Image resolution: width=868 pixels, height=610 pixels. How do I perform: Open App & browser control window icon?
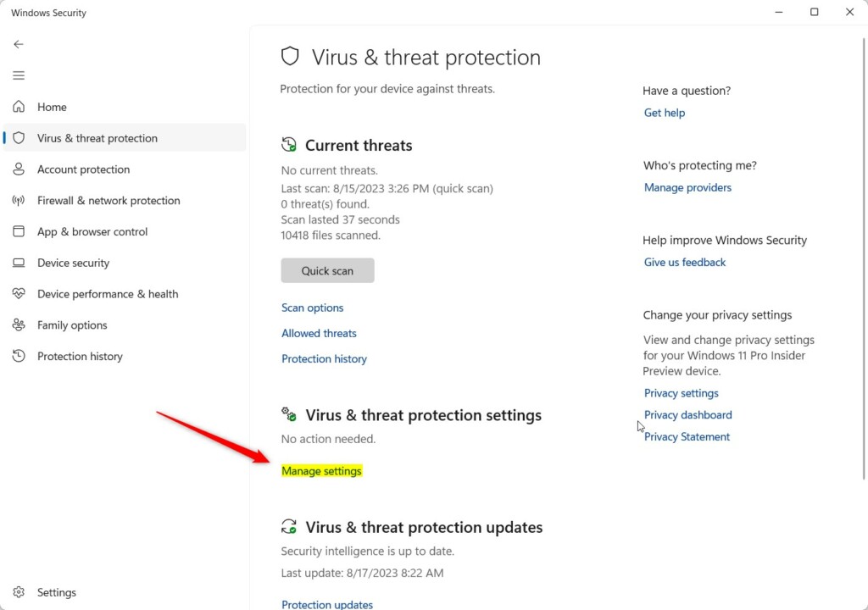[19, 231]
